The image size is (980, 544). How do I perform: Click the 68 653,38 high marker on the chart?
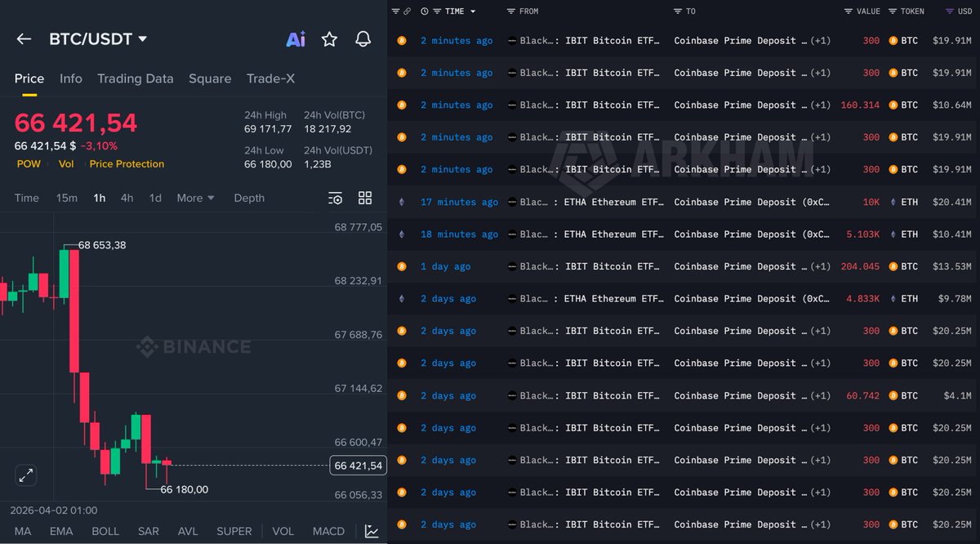pyautogui.click(x=102, y=245)
